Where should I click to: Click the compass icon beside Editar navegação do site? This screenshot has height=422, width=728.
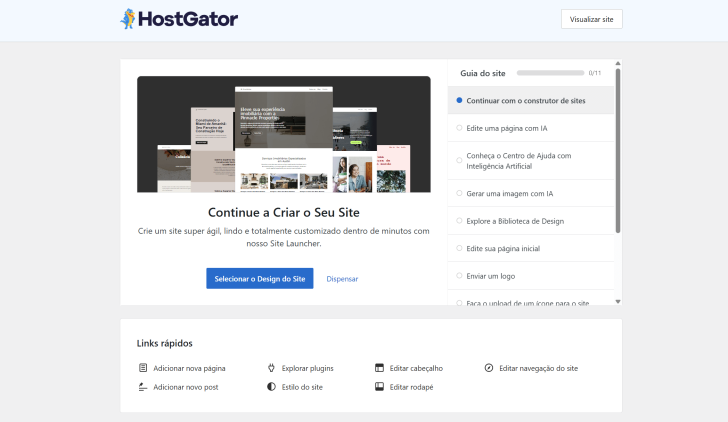488,368
